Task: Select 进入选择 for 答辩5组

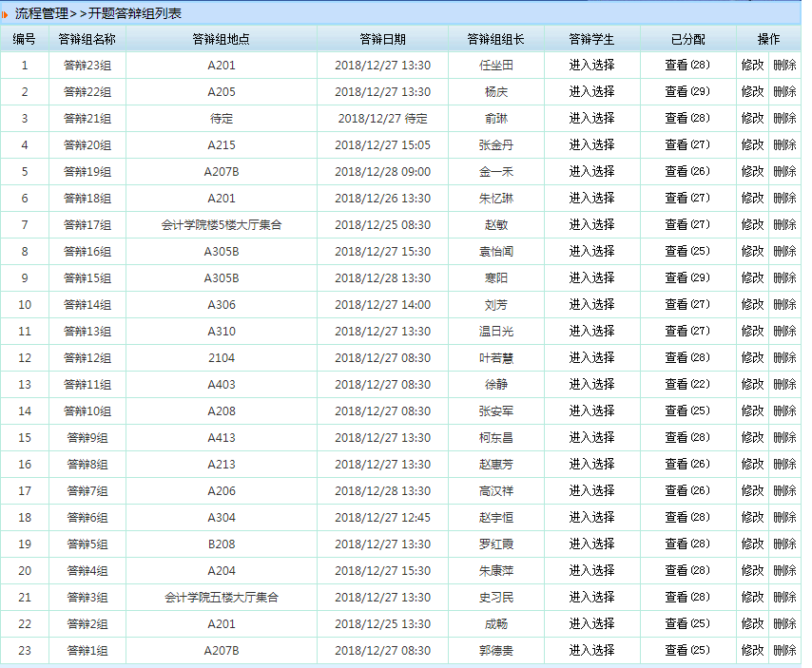Action: click(x=591, y=544)
